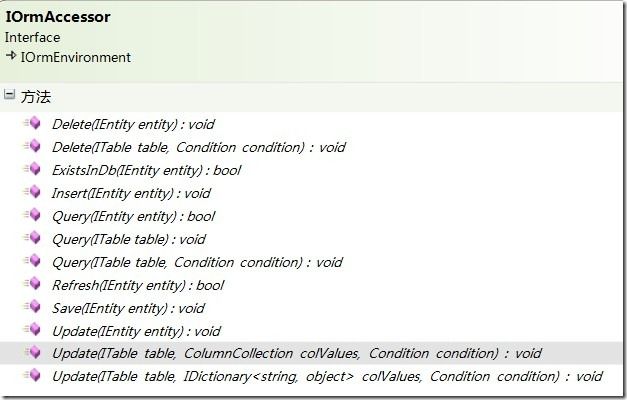This screenshot has width=627, height=400.
Task: Select Update method with IDictionary colValues
Action: pos(327,376)
